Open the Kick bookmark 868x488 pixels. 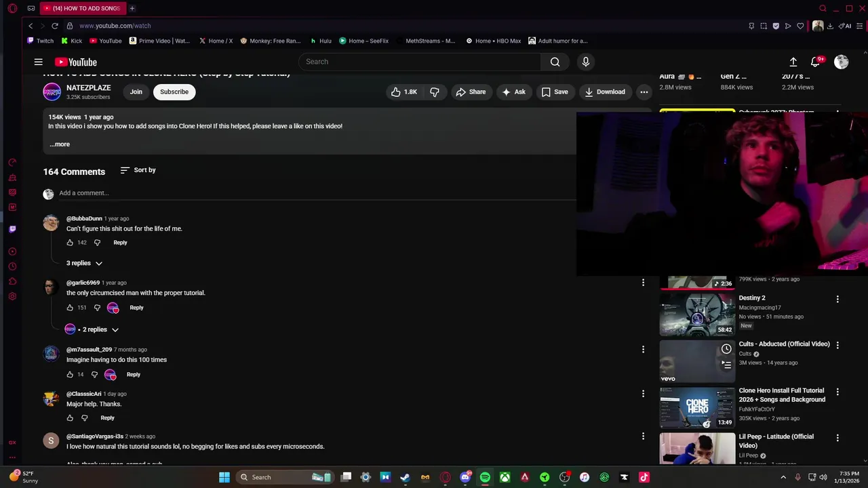72,41
